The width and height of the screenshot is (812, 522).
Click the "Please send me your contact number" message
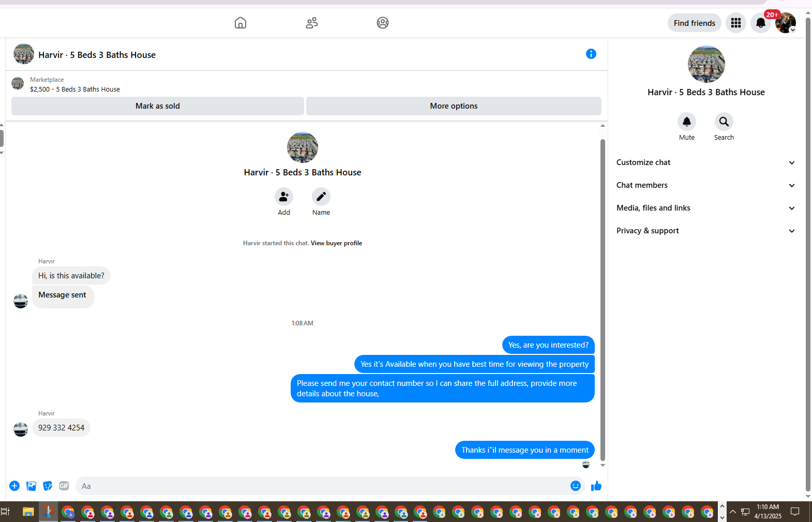coord(443,389)
